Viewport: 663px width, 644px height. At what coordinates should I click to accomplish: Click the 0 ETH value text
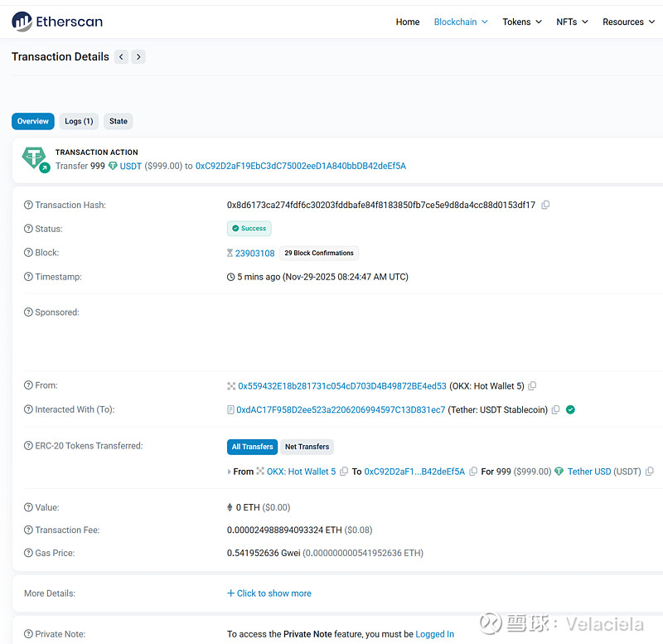pyautogui.click(x=248, y=507)
